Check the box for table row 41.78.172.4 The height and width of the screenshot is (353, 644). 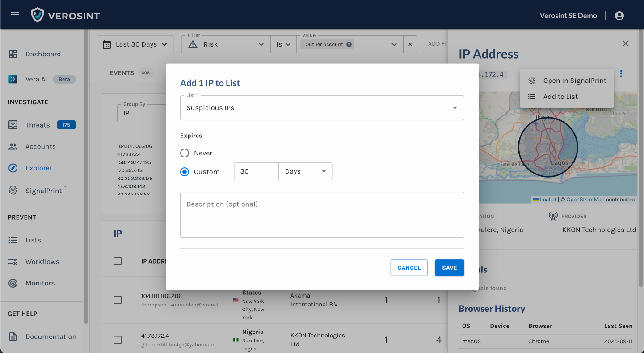[118, 340]
